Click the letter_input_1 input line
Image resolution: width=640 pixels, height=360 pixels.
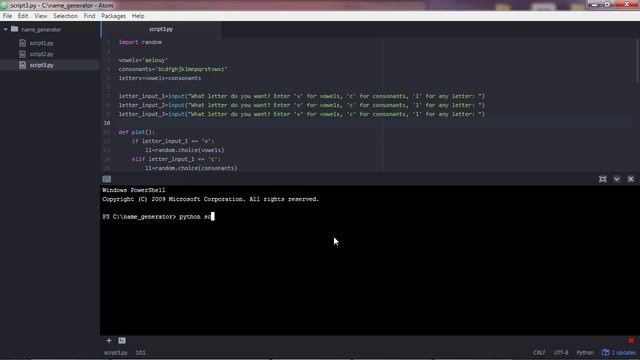click(x=302, y=96)
